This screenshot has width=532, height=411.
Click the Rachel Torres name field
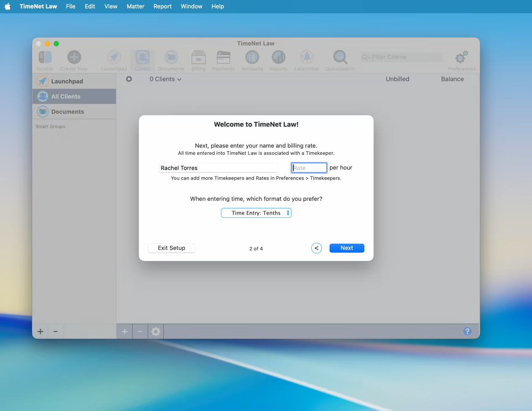coord(218,168)
